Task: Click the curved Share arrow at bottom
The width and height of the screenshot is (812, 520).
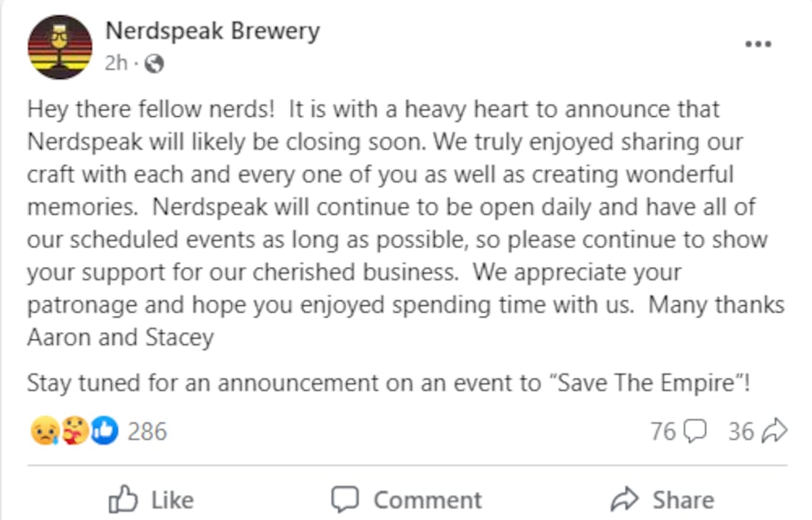Action: point(626,499)
